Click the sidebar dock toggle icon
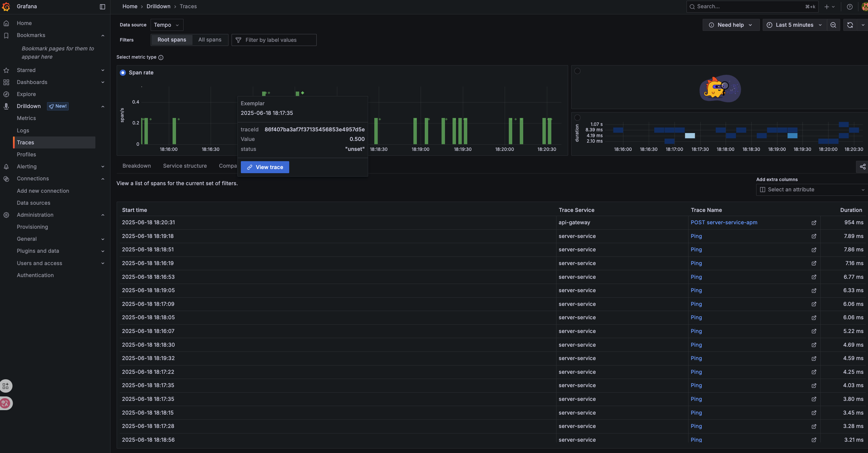This screenshot has width=868, height=453. tap(102, 7)
